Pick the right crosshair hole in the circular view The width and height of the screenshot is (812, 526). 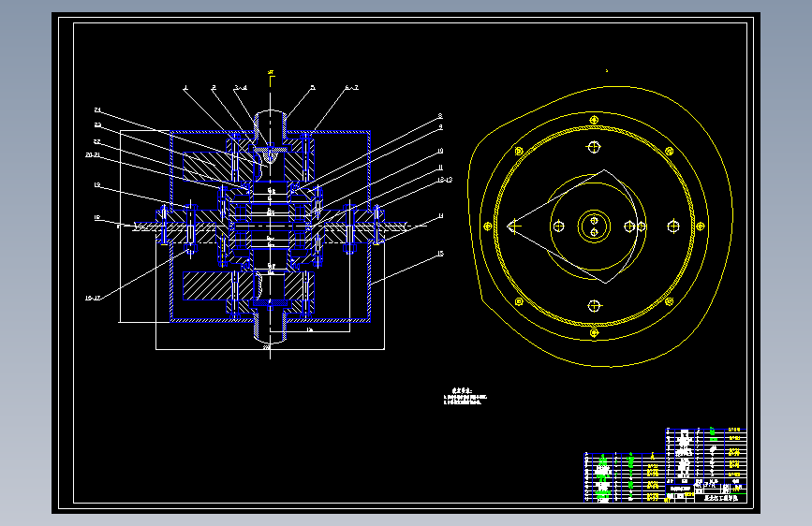[x=673, y=226]
